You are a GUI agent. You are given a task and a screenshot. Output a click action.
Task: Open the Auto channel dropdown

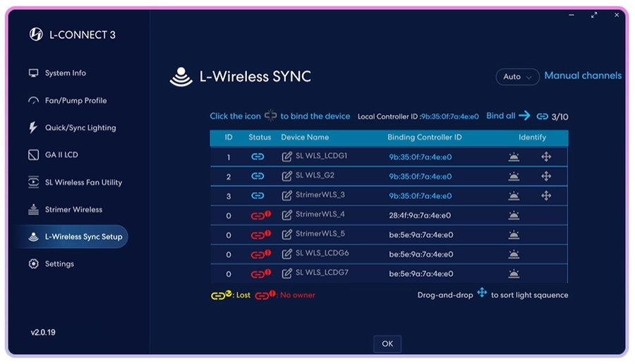tap(517, 76)
